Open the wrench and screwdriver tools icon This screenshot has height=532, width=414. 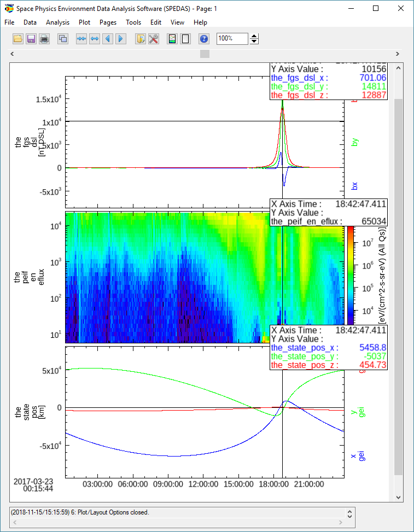coord(154,39)
